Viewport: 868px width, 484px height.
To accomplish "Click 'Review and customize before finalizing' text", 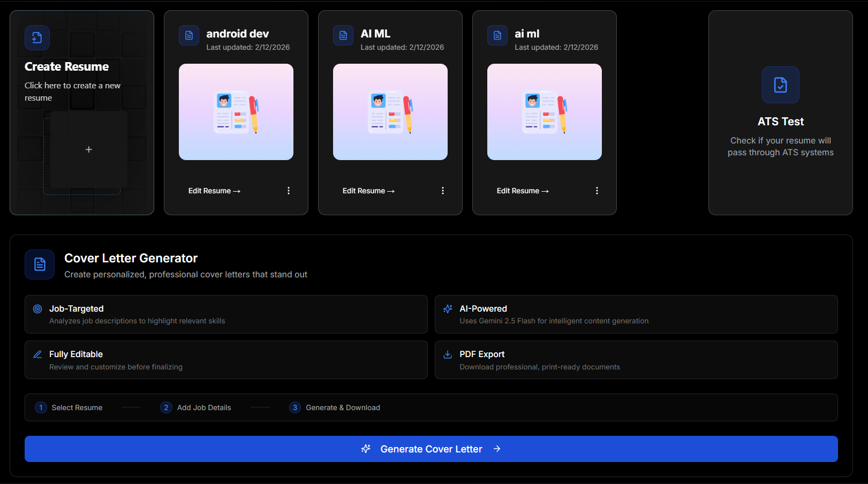I will coord(116,367).
